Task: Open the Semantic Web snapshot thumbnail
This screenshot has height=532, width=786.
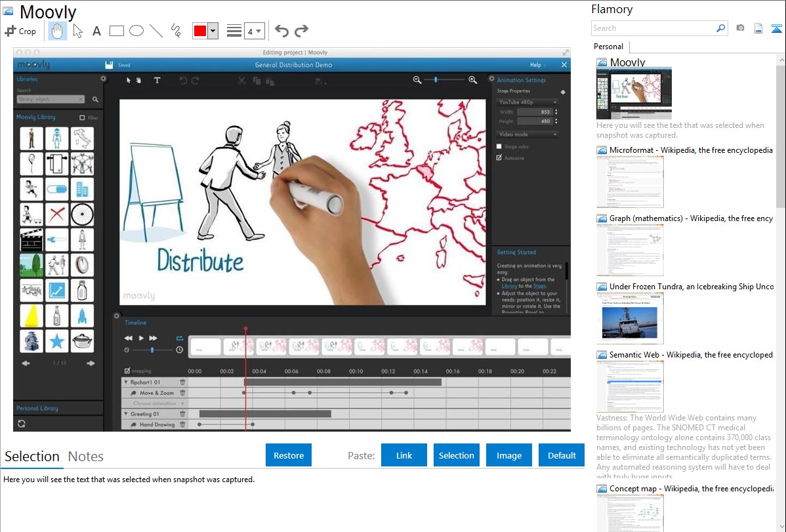Action: pyautogui.click(x=630, y=386)
